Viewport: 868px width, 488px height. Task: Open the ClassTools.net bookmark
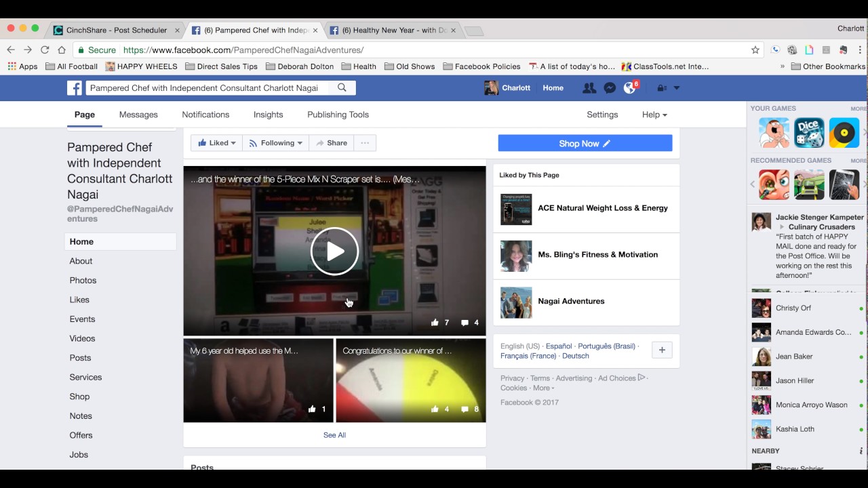click(x=665, y=66)
